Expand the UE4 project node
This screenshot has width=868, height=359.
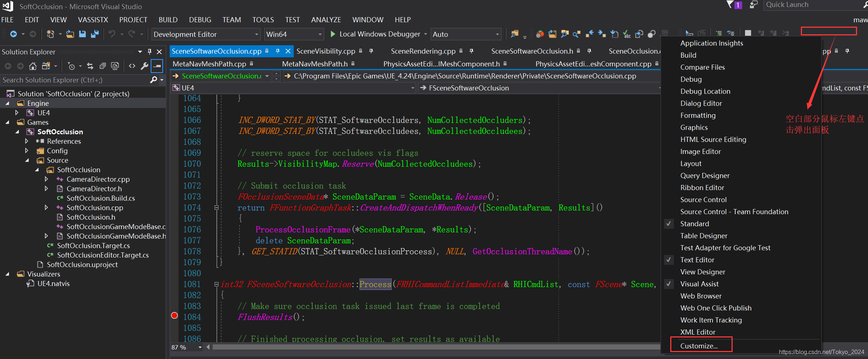[x=17, y=113]
